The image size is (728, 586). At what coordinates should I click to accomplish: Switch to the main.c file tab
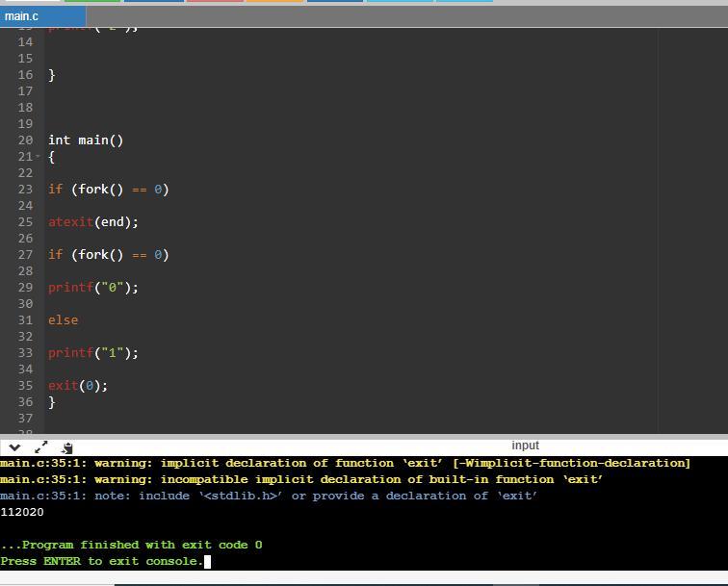tap(22, 16)
